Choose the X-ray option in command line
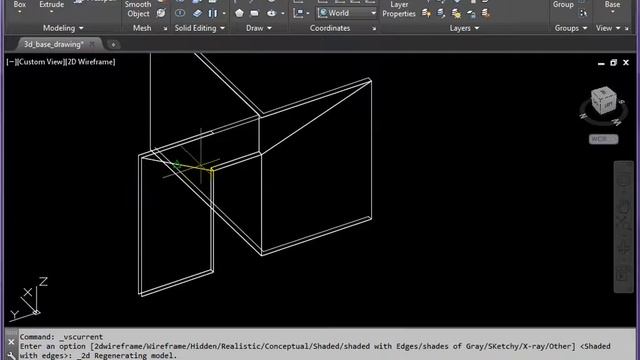The width and height of the screenshot is (640, 360). point(537,346)
